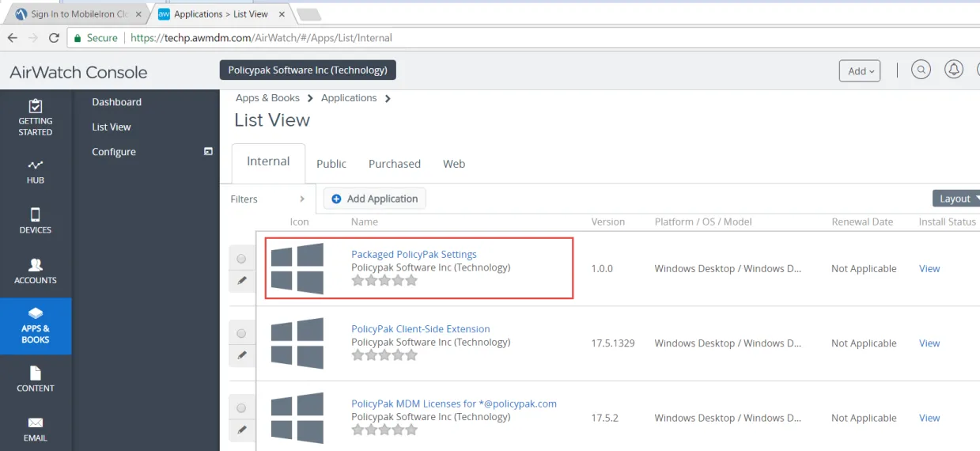Edit PolicyPak MDM Licenses via pencil icon
This screenshot has width=980, height=451.
point(242,430)
